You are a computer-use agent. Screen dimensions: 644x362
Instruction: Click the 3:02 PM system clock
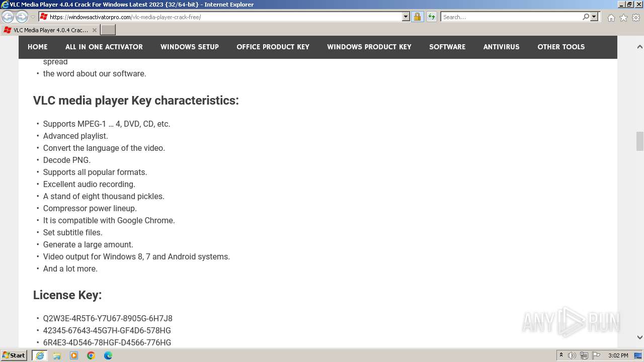tap(618, 355)
